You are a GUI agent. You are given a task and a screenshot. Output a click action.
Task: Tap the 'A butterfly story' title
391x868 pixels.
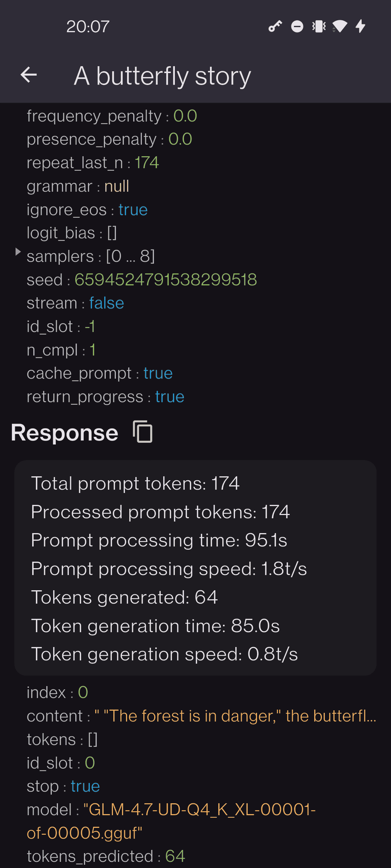[162, 76]
